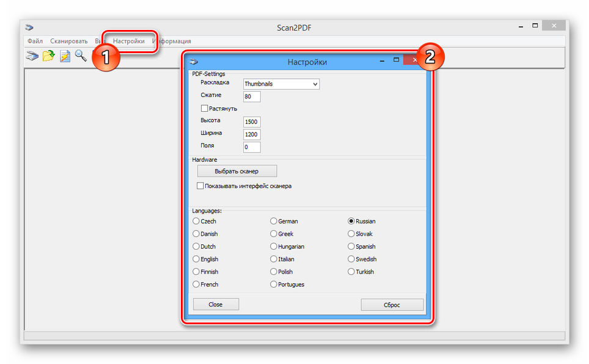The width and height of the screenshot is (589, 364).
Task: Select the English language radio button
Action: tap(196, 259)
